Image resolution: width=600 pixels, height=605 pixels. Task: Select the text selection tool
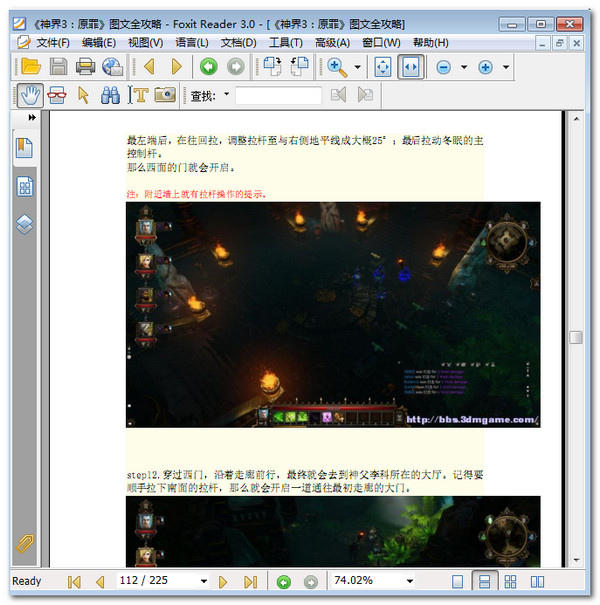[x=138, y=95]
